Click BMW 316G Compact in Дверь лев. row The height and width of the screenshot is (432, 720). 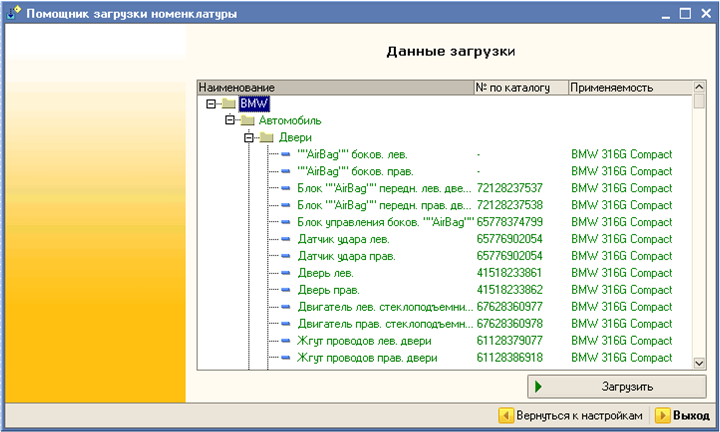click(622, 273)
